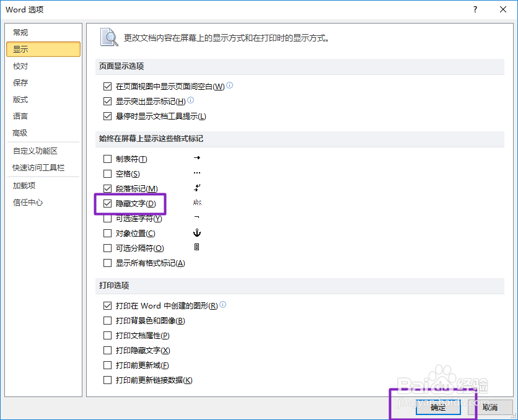Click the optional break symbol
The width and height of the screenshot is (518, 420).
(197, 247)
